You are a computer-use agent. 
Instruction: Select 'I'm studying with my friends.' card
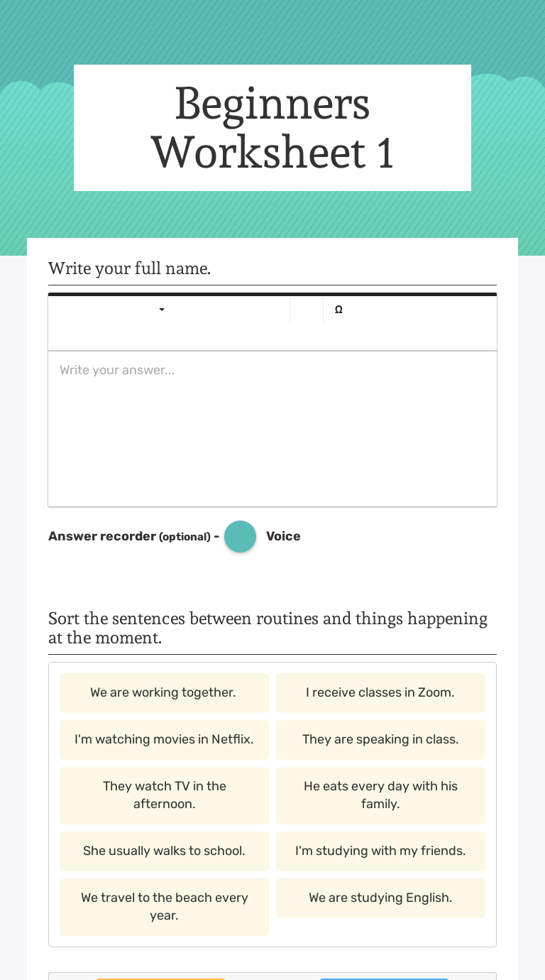tap(380, 851)
